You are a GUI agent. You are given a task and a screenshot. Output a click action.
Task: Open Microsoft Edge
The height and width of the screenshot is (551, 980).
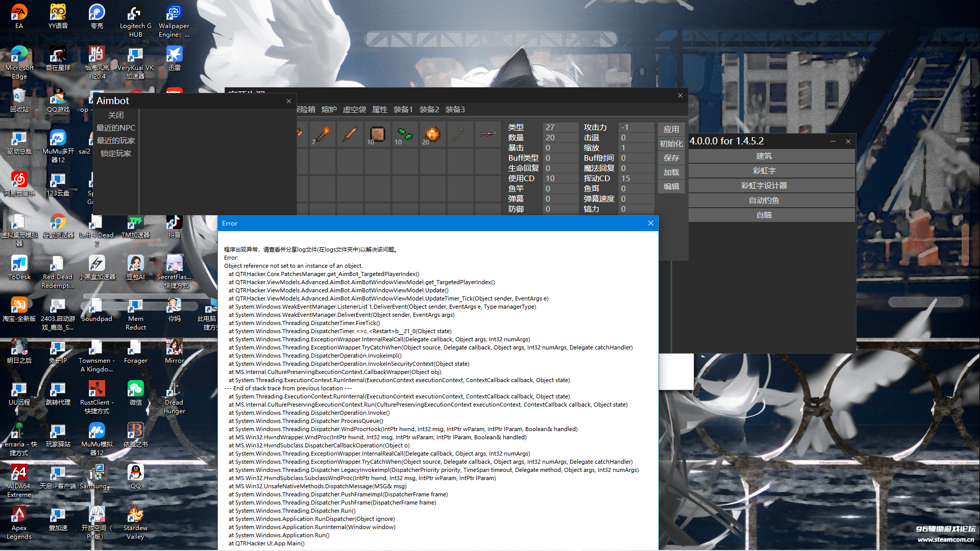(x=19, y=54)
